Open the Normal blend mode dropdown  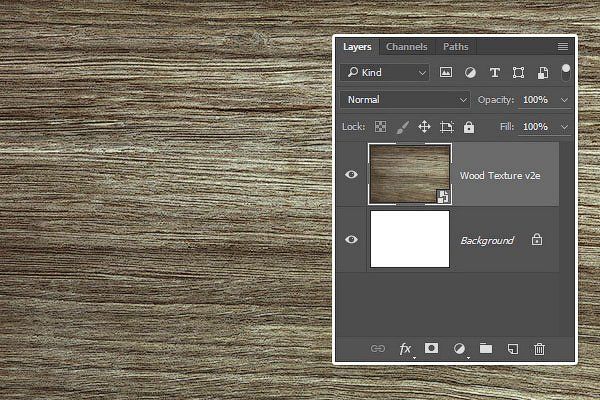click(x=405, y=100)
